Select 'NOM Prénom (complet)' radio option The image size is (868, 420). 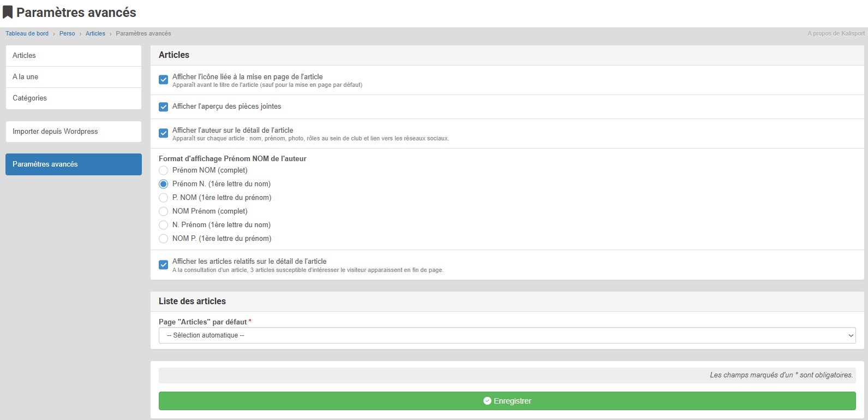[x=163, y=211]
